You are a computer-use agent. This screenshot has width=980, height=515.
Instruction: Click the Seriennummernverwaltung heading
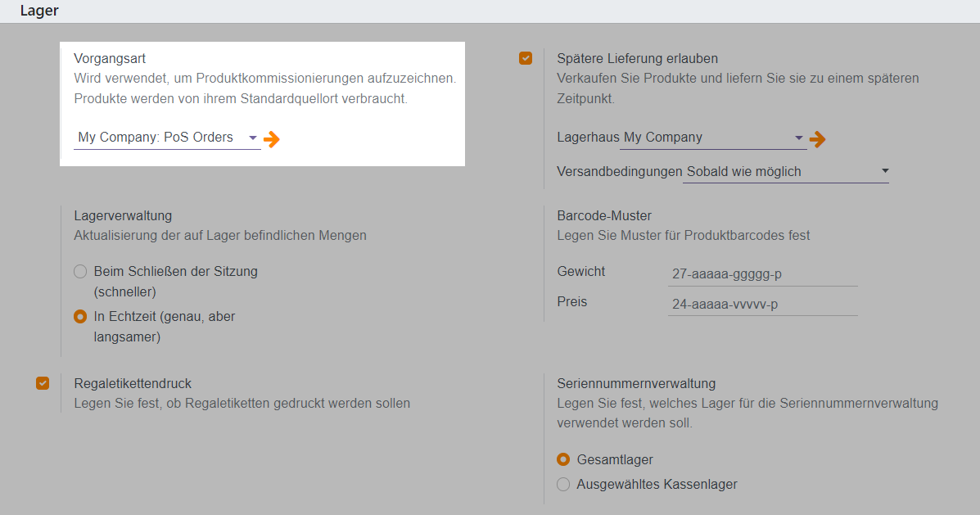tap(636, 383)
